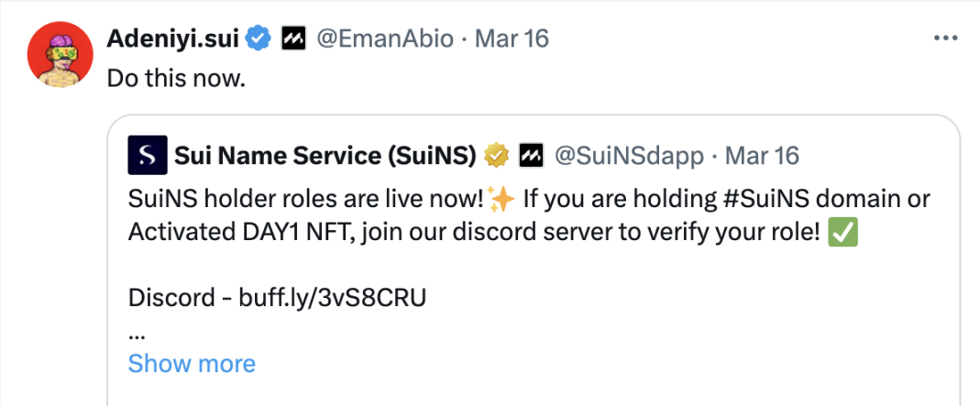Image resolution: width=980 pixels, height=406 pixels.
Task: Click the "Do this now." tweet text
Action: pyautogui.click(x=176, y=78)
